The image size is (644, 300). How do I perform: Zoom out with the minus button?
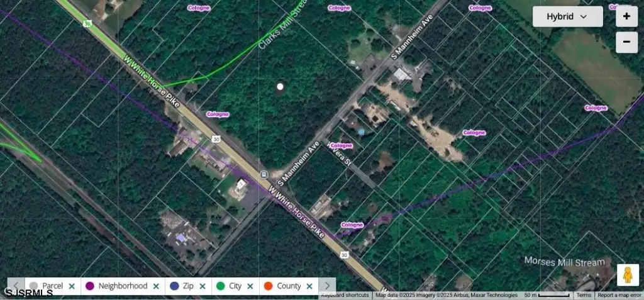[626, 43]
